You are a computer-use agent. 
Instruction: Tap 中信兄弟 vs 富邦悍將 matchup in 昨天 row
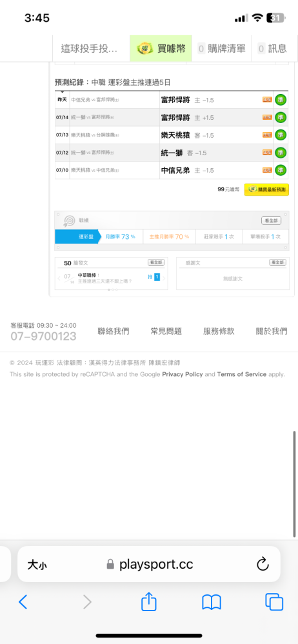(95, 100)
